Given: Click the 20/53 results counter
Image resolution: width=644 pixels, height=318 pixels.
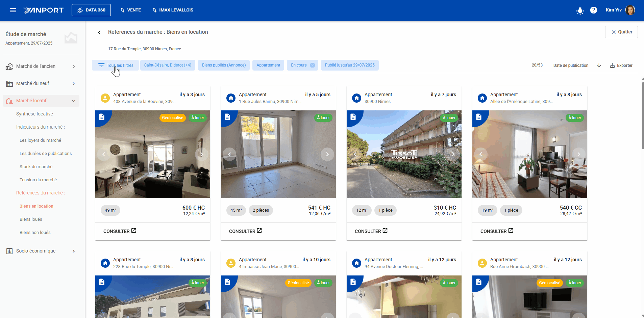Looking at the screenshot, I should (537, 65).
